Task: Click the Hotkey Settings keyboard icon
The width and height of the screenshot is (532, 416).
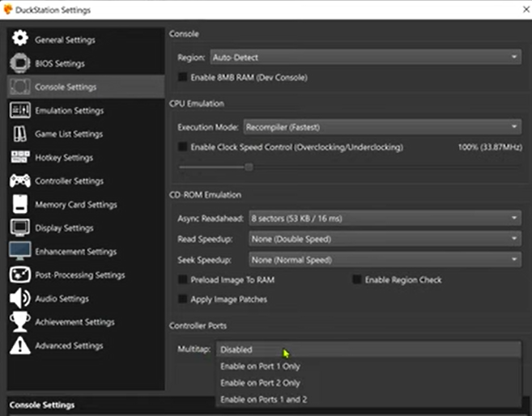Action: click(20, 157)
